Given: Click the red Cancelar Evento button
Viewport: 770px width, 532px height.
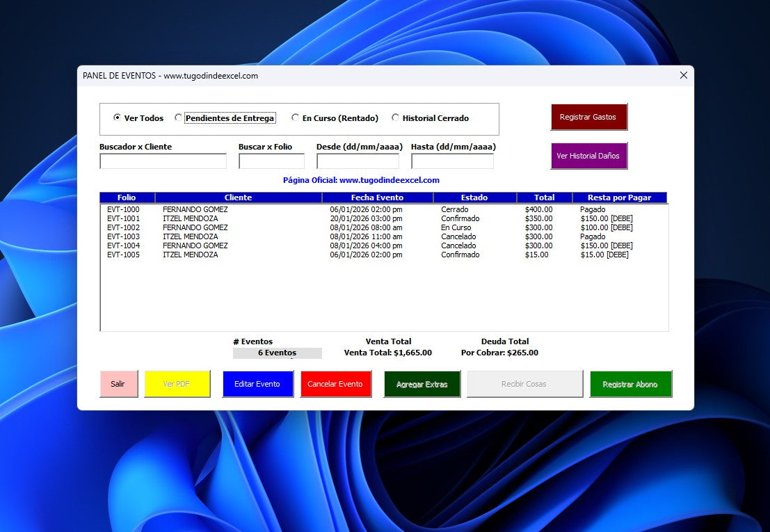Looking at the screenshot, I should (x=335, y=384).
